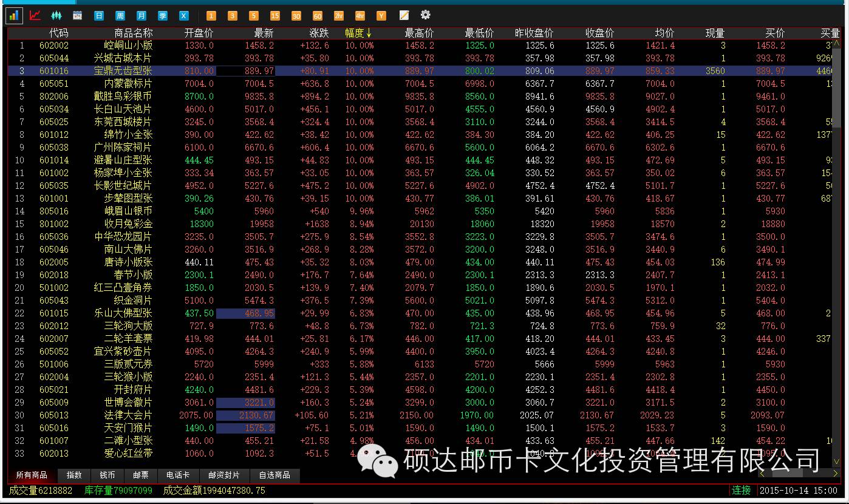
Task: Select row 宝鼎无齿型张
Action: click(420, 71)
